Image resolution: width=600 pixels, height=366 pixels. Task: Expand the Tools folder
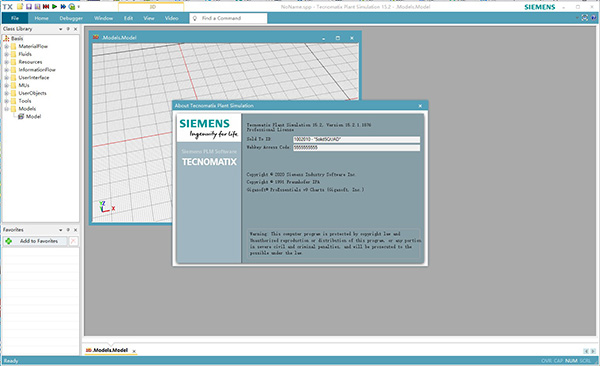pos(6,101)
